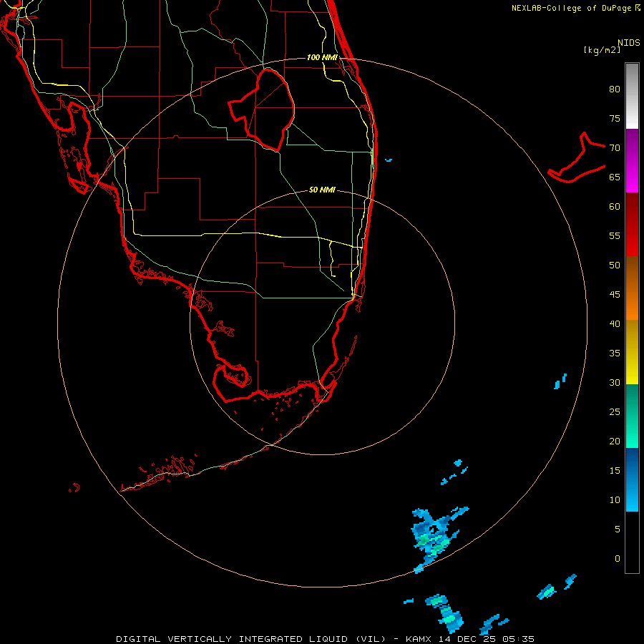Click the 14 DEC 25 05:35 timestamp
The image size is (644, 644).
tap(487, 639)
